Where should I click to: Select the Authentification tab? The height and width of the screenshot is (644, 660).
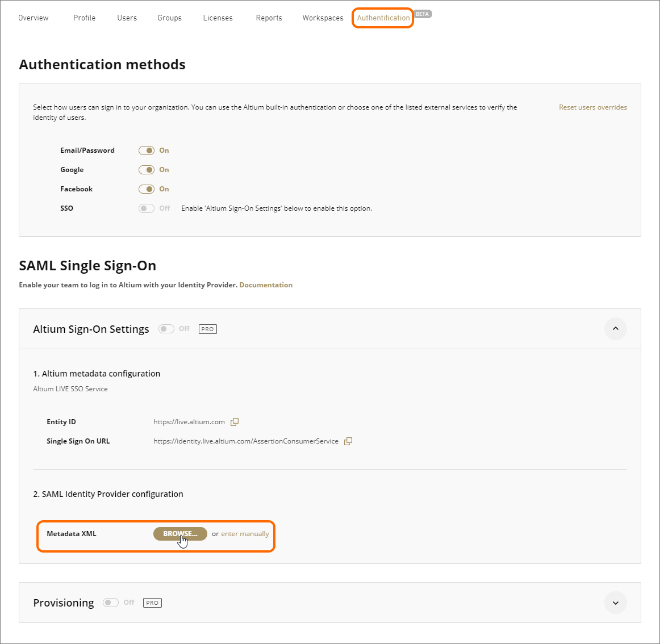pyautogui.click(x=383, y=18)
